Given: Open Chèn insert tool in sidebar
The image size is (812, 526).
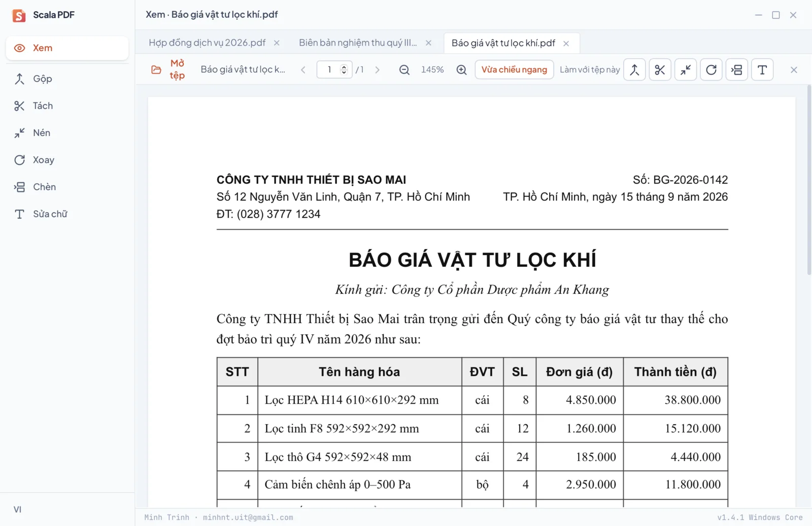Looking at the screenshot, I should pos(67,187).
